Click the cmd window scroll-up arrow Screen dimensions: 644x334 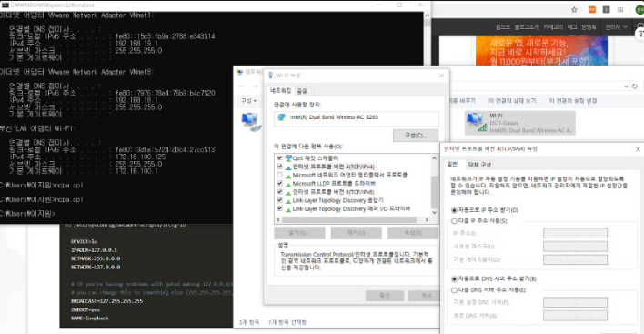point(428,15)
